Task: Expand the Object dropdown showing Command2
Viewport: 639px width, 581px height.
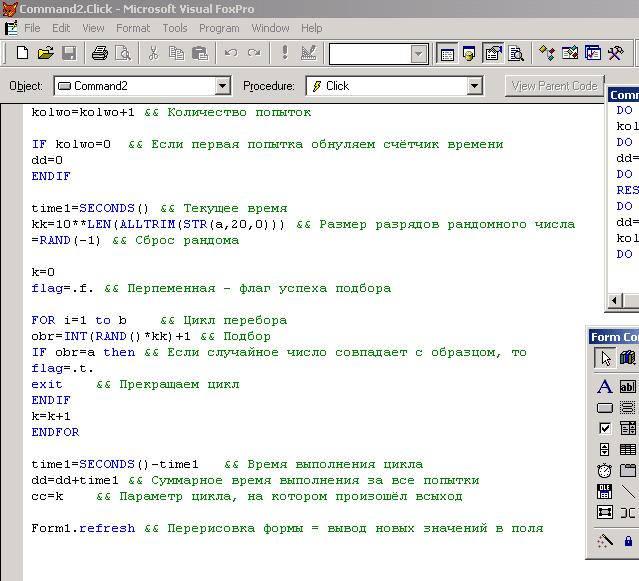Action: point(222,86)
